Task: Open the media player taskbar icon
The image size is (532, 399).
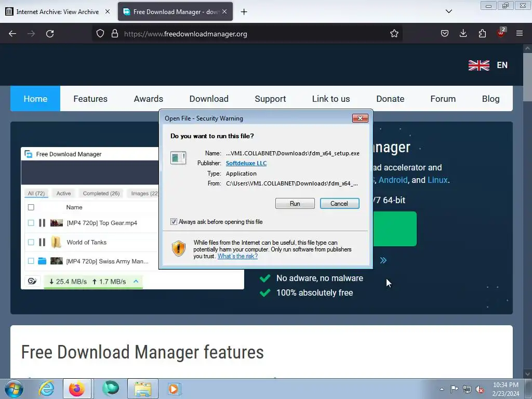Action: tap(174, 389)
